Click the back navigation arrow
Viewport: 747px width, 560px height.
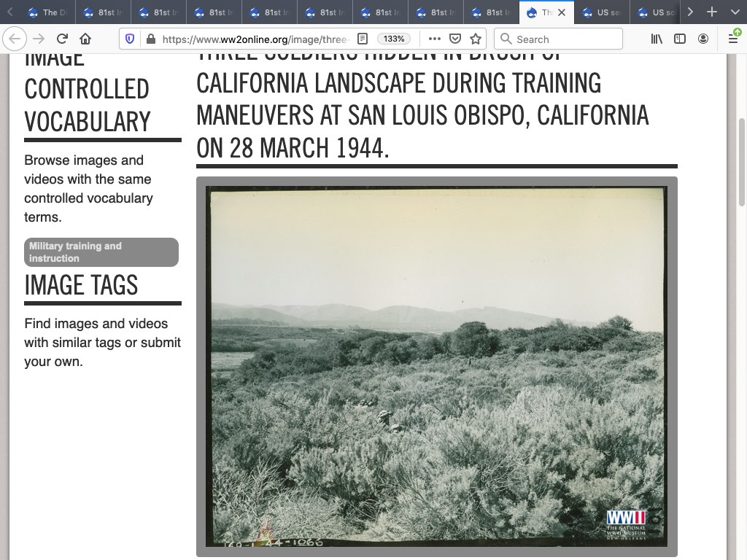click(x=15, y=39)
